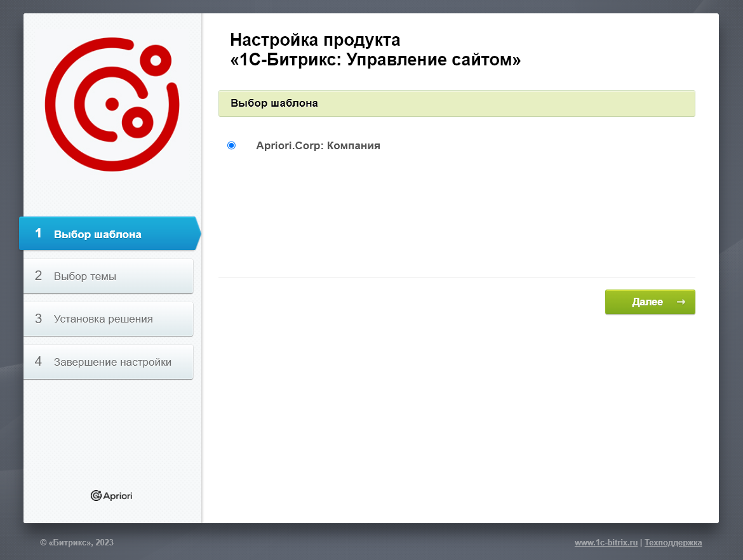
Task: Open the www.1c-bitrix.ru link
Action: (x=606, y=542)
